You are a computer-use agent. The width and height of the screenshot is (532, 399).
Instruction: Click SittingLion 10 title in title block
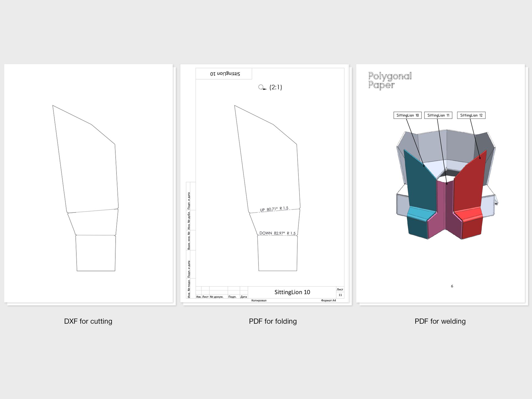pyautogui.click(x=292, y=292)
